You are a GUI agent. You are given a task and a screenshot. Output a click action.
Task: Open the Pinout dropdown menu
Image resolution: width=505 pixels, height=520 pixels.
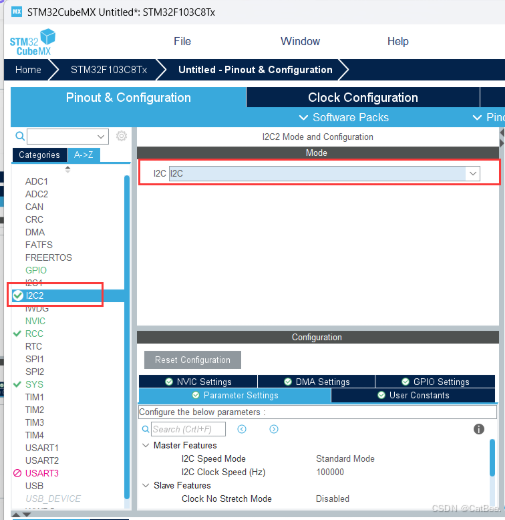[x=489, y=117]
